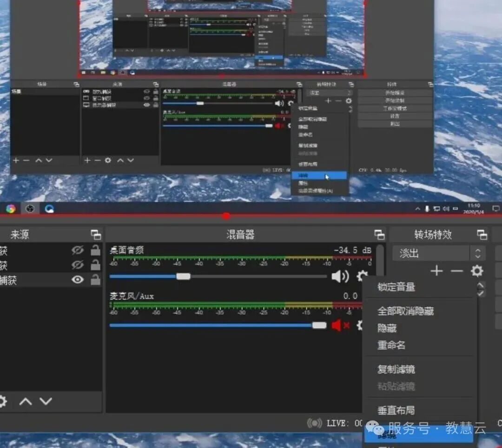Hide the visible 捕获 source via eye icon
The image size is (502, 448).
[x=77, y=279]
